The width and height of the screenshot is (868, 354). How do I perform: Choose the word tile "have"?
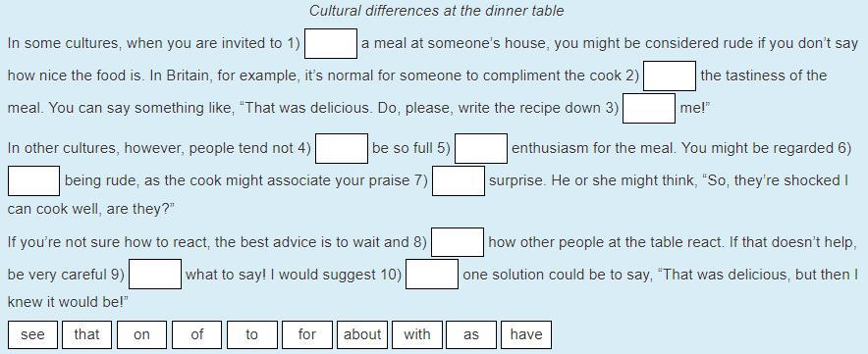(x=526, y=334)
